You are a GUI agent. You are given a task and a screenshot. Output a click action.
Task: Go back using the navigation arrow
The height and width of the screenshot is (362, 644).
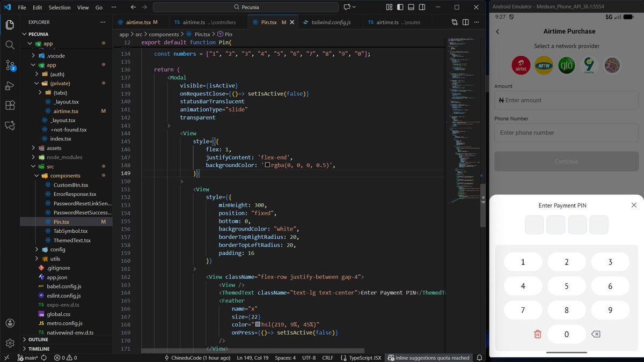132,8
